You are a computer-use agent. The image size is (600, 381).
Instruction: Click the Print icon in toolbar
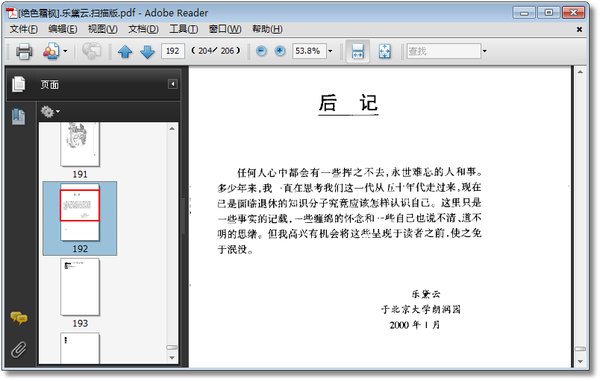(x=24, y=51)
